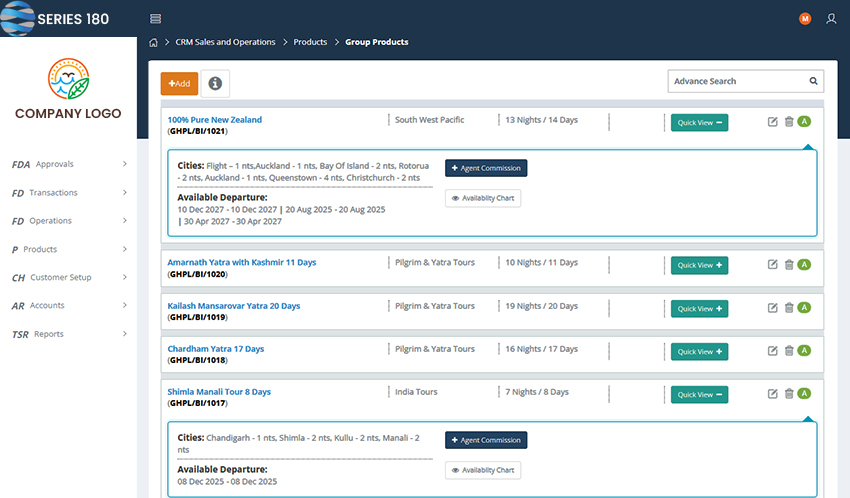The height and width of the screenshot is (498, 850).
Task: Click the info icon beside Add
Action: [215, 84]
